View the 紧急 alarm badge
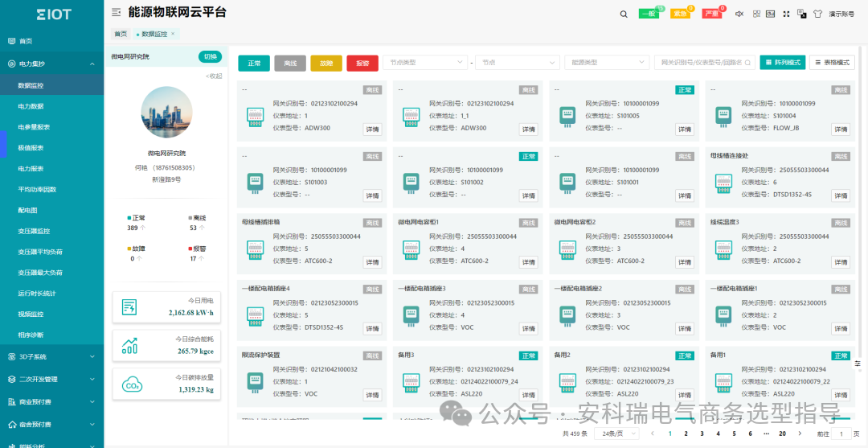Screen dimensions: 868x448 click(681, 14)
